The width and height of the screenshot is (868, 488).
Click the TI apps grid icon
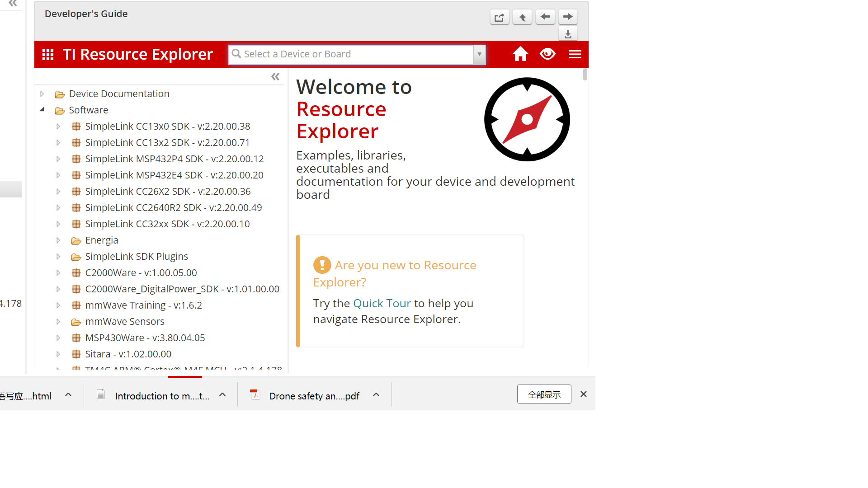(x=48, y=55)
